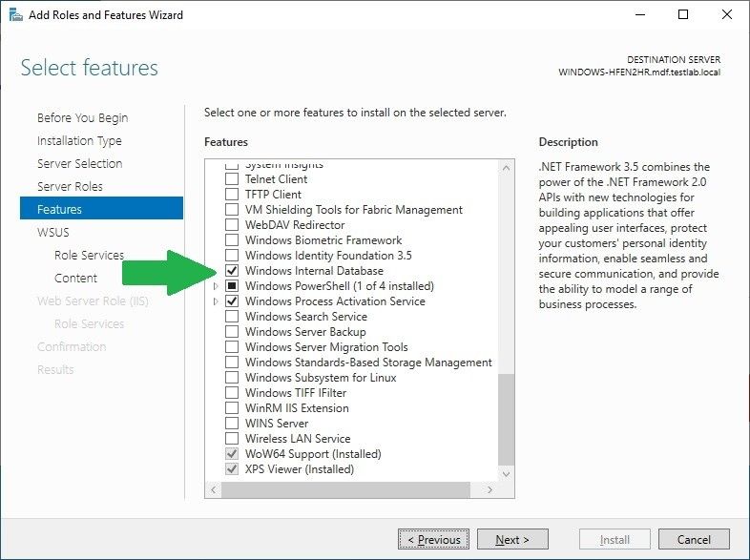The height and width of the screenshot is (560, 750).
Task: Go to WSUS Role Services page
Action: point(89,255)
